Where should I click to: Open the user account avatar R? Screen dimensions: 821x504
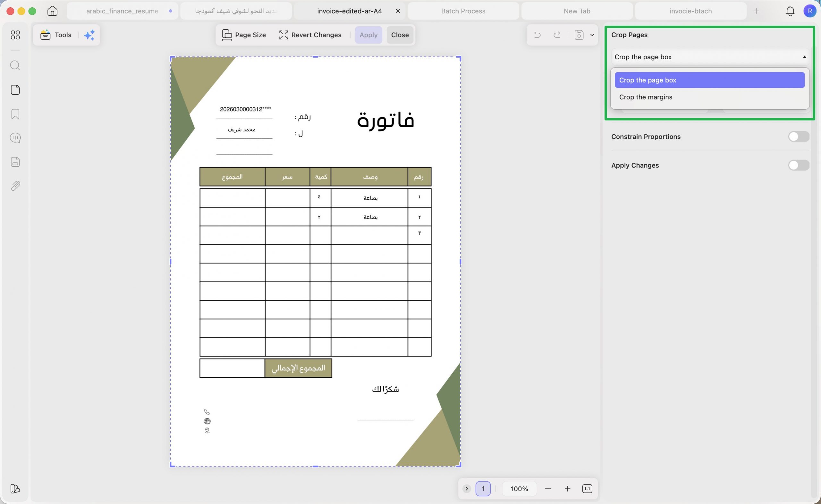(810, 11)
